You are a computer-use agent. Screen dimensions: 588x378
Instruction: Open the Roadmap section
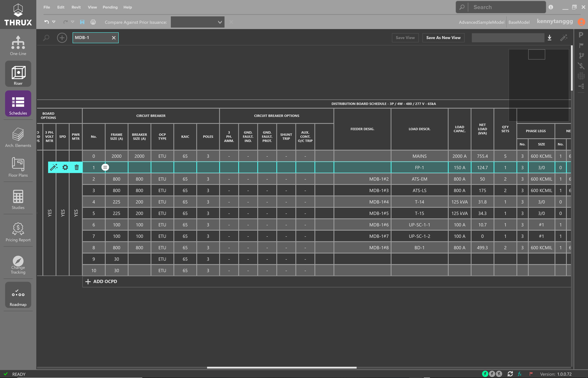point(18,295)
